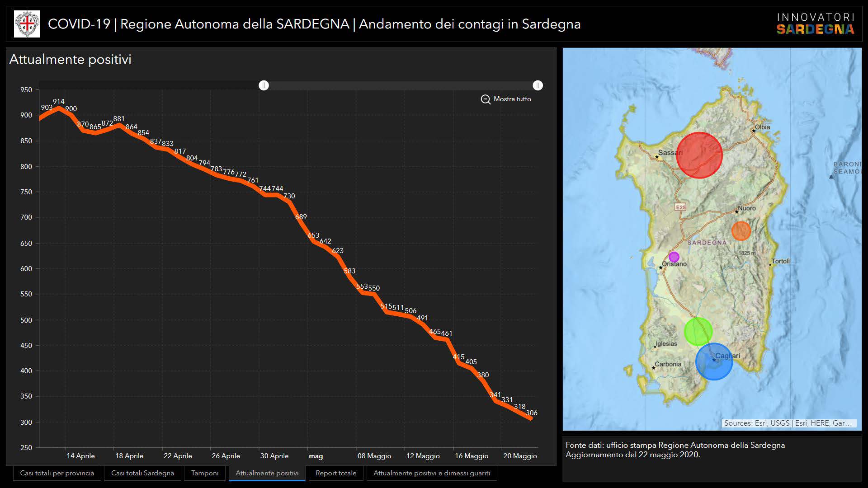This screenshot has height=488, width=868.
Task: Open the Casi totali per provincia tab
Action: [x=57, y=473]
